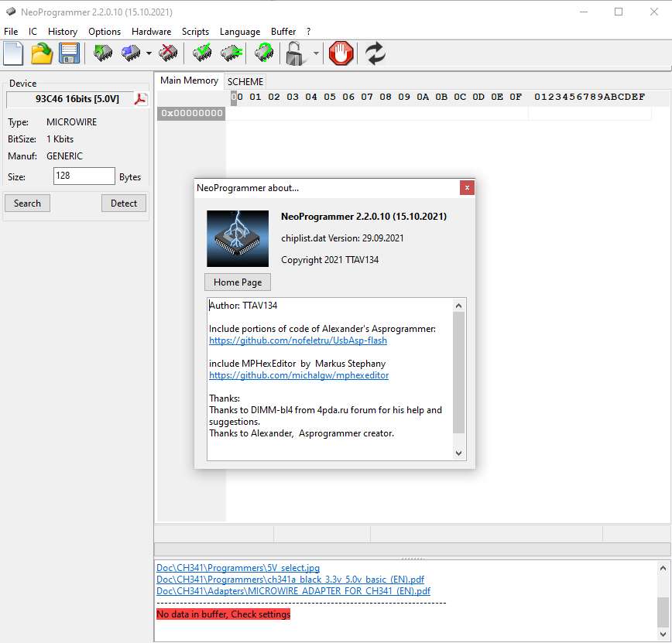Open the Hardware menu
The height and width of the screenshot is (643, 672).
click(x=151, y=32)
